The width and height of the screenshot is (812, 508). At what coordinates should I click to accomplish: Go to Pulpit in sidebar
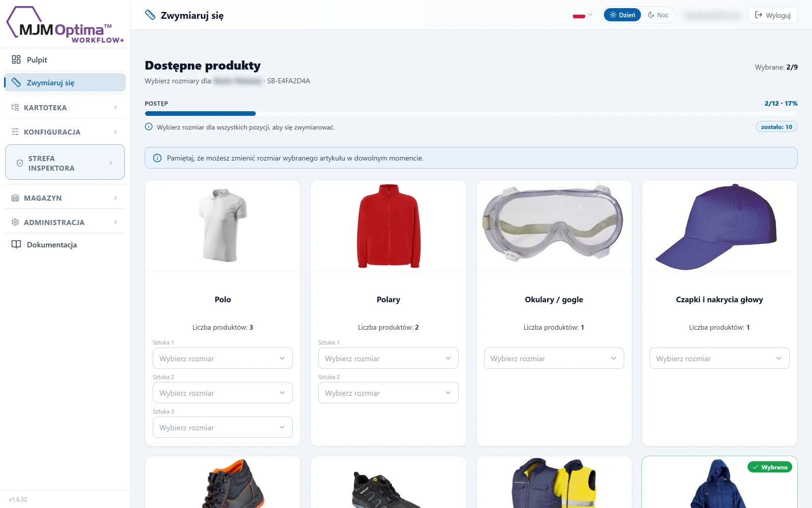pos(65,59)
